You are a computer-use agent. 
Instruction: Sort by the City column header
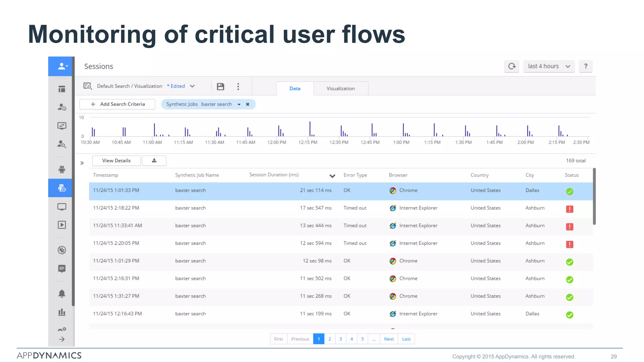(x=530, y=175)
